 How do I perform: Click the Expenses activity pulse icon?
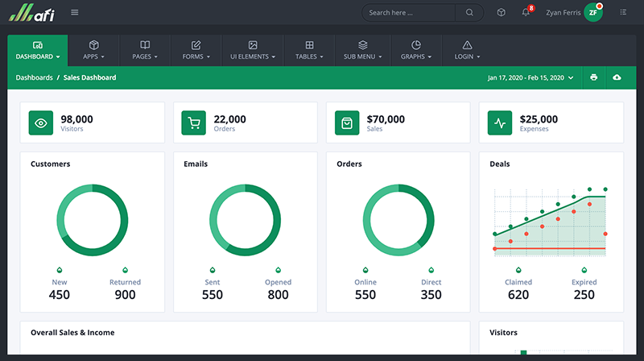[500, 123]
